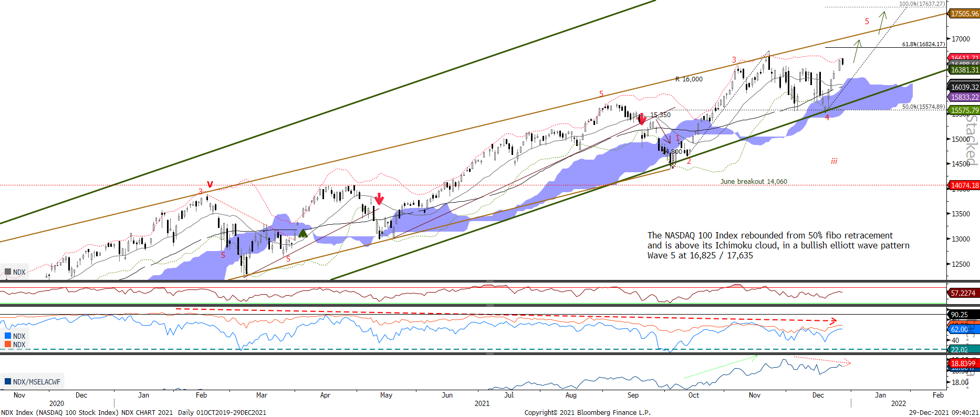The image size is (980, 417).
Task: Click the NASDAQ 100 commentary text block
Action: click(x=778, y=245)
